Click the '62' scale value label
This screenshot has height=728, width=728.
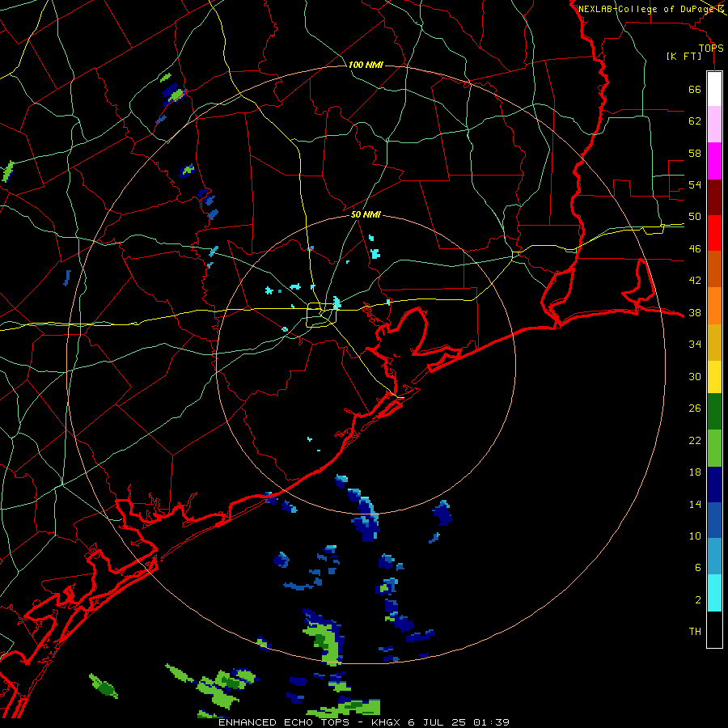click(x=695, y=121)
